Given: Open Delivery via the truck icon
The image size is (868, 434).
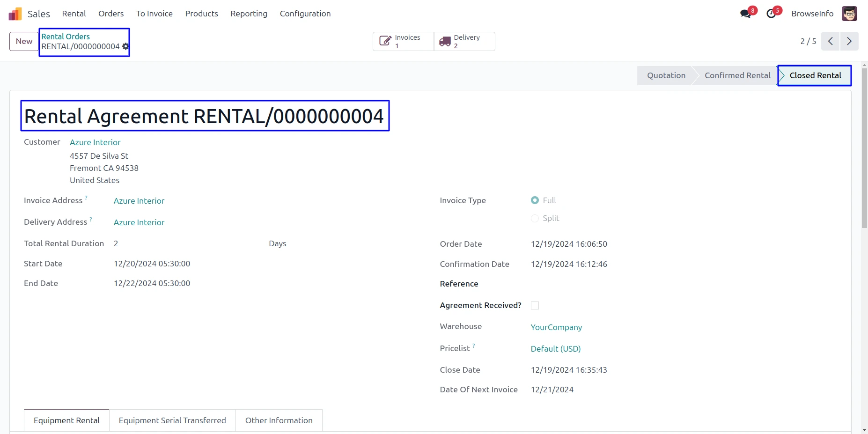Looking at the screenshot, I should point(445,42).
